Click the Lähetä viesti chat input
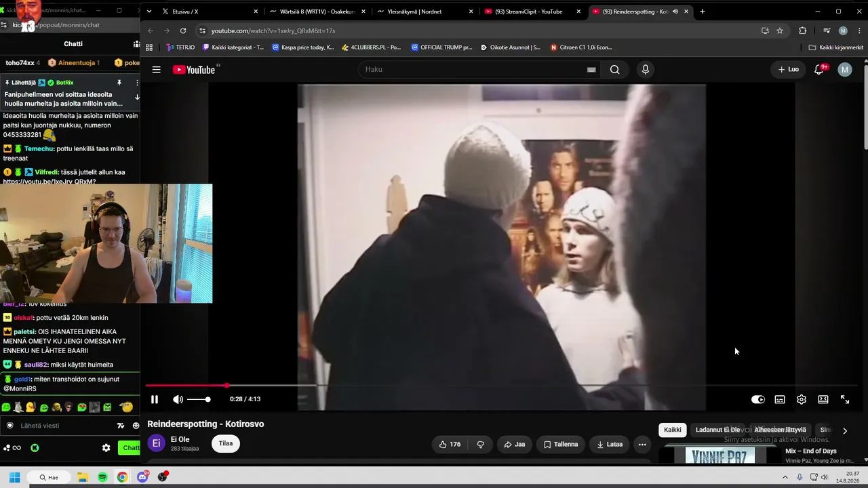Viewport: 868px width, 488px height. pos(60,426)
